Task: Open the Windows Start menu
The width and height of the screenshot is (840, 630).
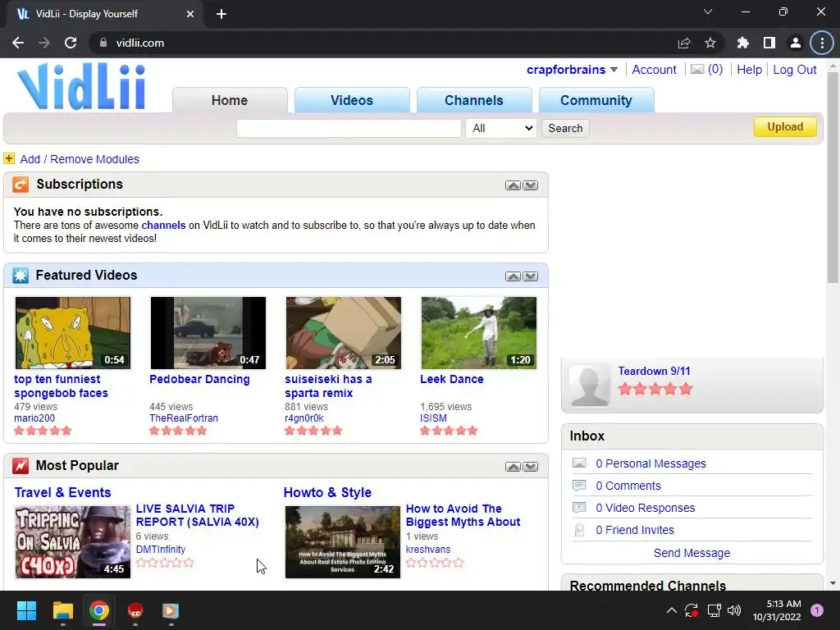Action: [26, 610]
